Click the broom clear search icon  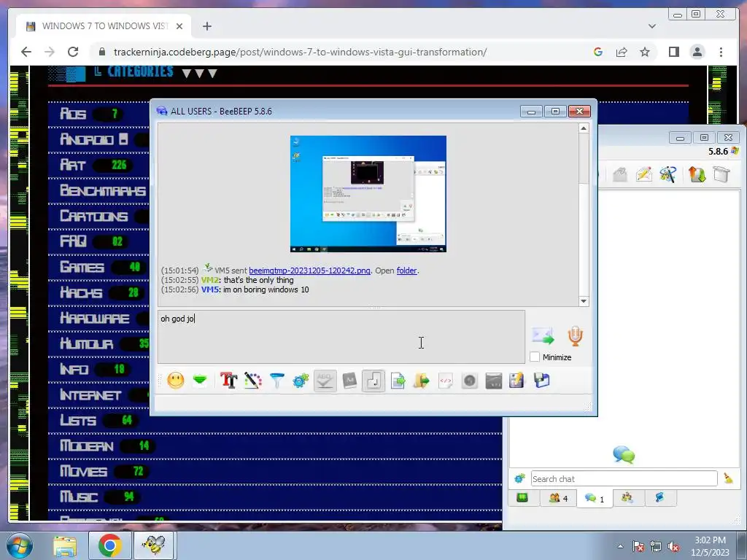[728, 478]
